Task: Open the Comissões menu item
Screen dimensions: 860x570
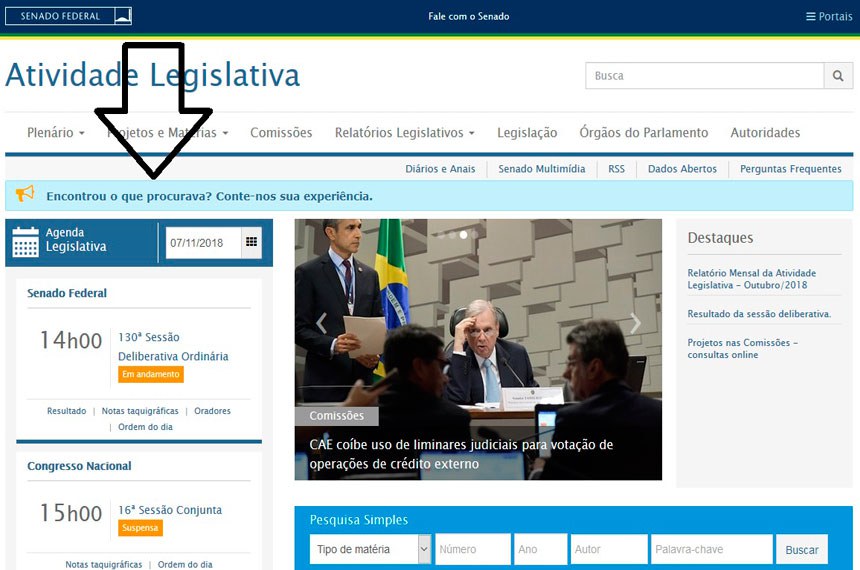Action: (281, 133)
